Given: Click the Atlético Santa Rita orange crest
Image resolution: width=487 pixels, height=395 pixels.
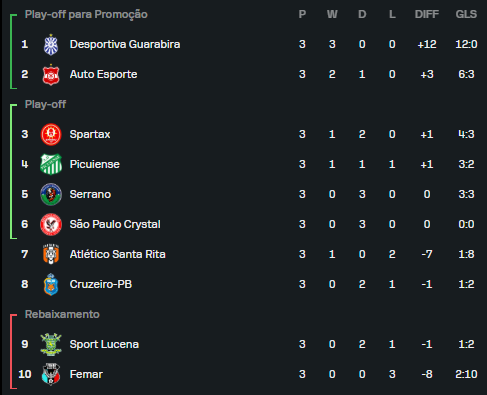Looking at the screenshot, I should (x=51, y=254).
